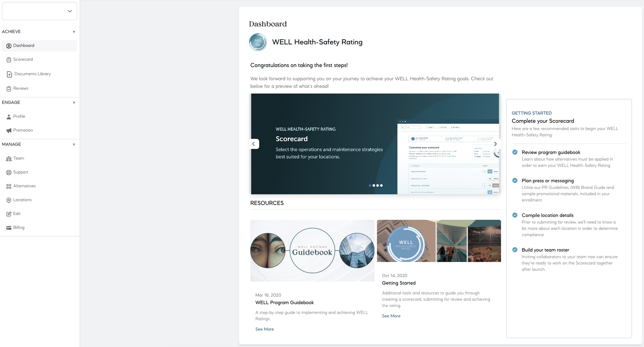Click the MANAGE section header label

pyautogui.click(x=11, y=145)
